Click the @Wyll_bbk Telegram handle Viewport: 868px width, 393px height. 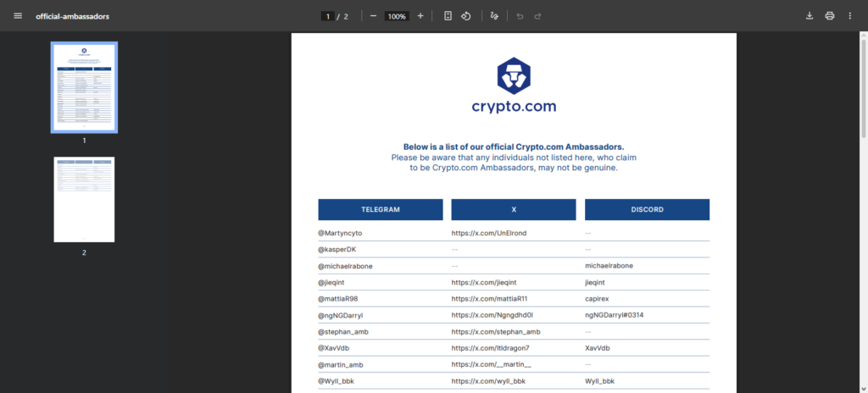click(336, 381)
